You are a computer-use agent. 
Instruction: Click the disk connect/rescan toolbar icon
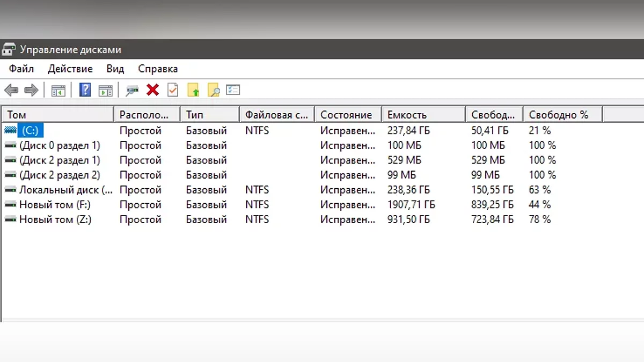point(132,90)
